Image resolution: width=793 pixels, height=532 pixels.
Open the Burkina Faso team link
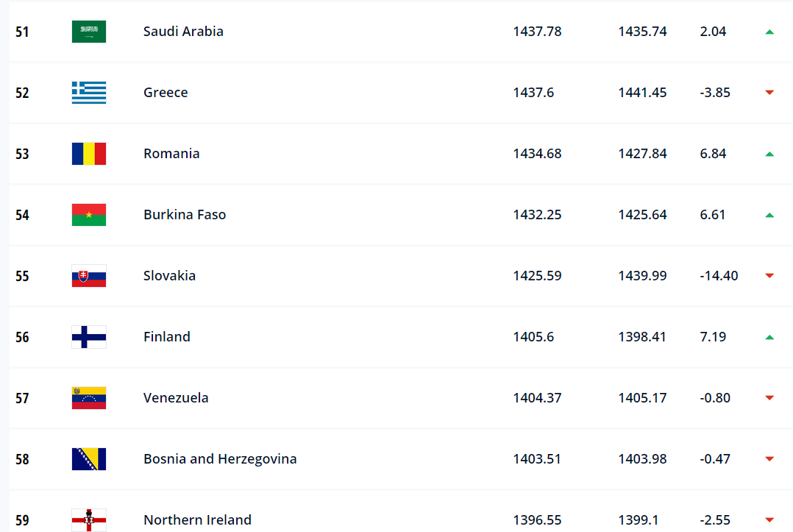(x=185, y=214)
